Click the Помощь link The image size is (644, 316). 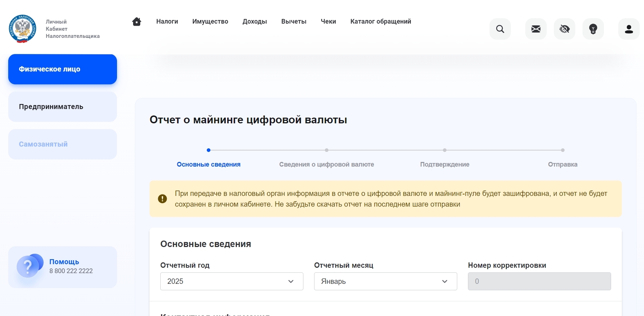pyautogui.click(x=64, y=262)
